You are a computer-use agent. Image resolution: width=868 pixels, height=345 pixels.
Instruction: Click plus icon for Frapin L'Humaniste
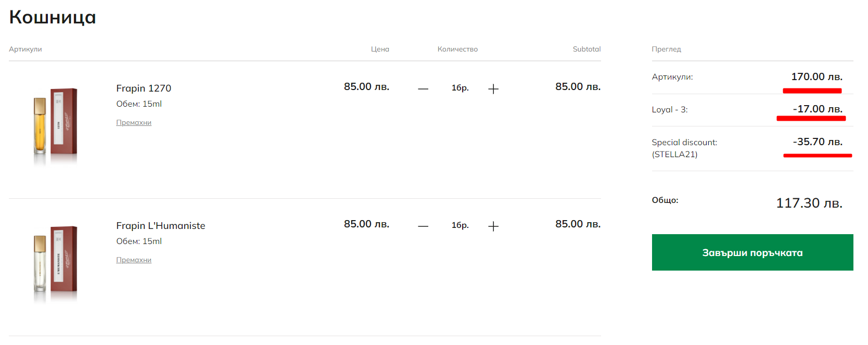click(493, 226)
